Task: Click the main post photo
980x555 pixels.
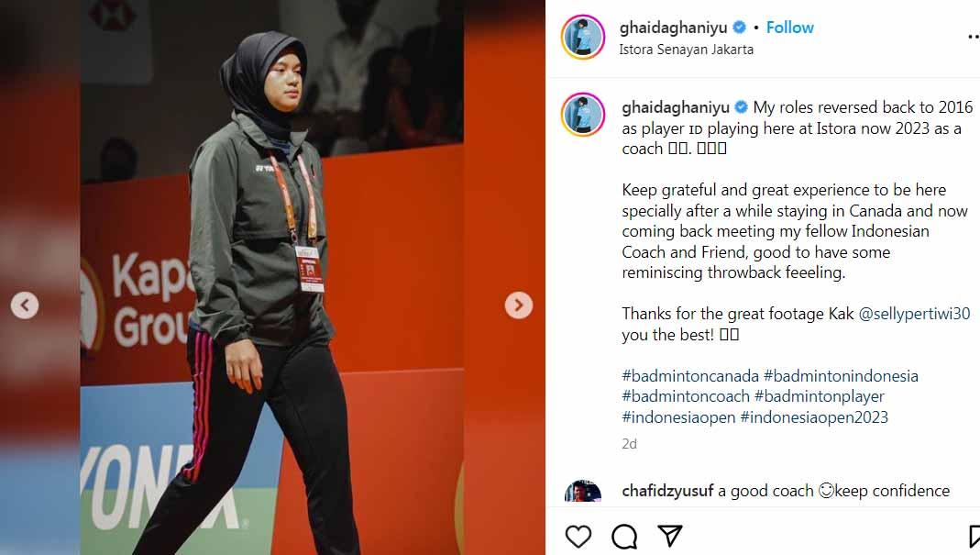Action: [x=272, y=277]
